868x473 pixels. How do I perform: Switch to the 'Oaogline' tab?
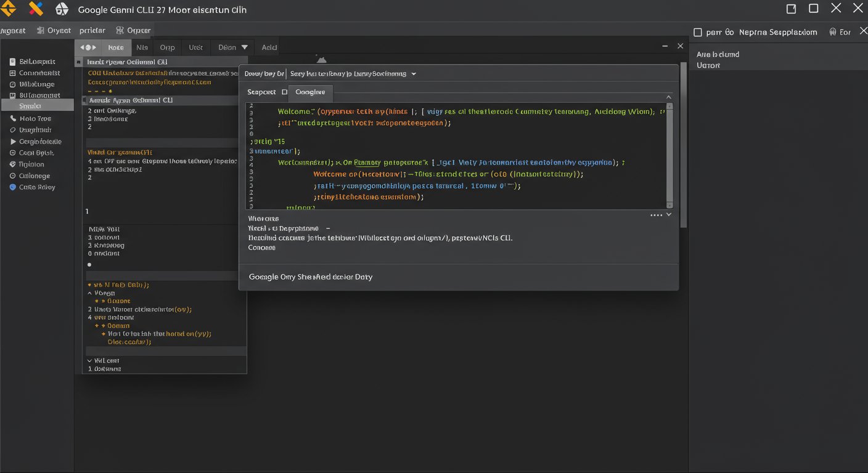click(x=310, y=92)
